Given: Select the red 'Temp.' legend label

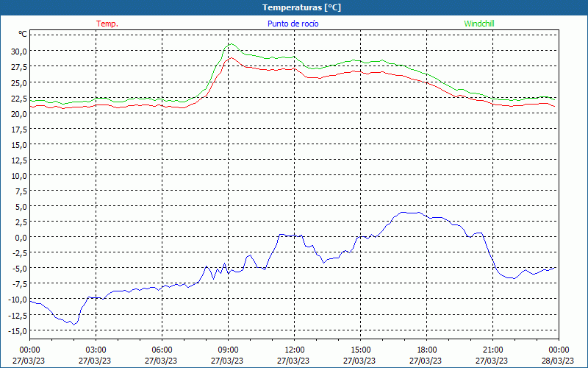Looking at the screenshot, I should [107, 24].
